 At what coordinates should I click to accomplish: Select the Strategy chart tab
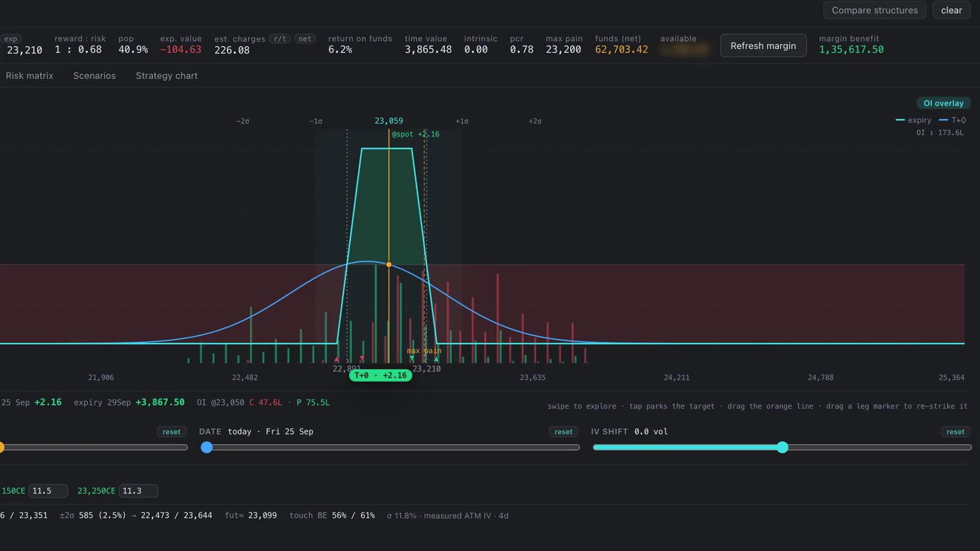tap(167, 76)
